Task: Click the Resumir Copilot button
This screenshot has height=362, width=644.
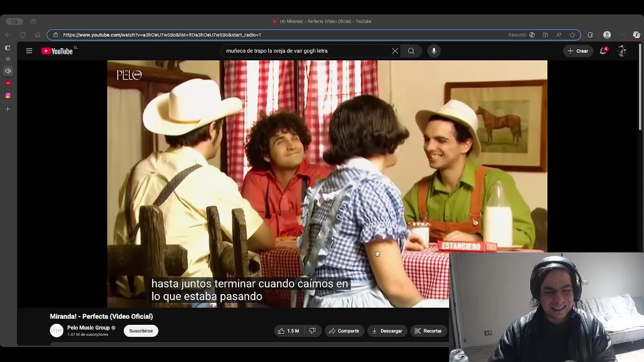Action: [522, 35]
